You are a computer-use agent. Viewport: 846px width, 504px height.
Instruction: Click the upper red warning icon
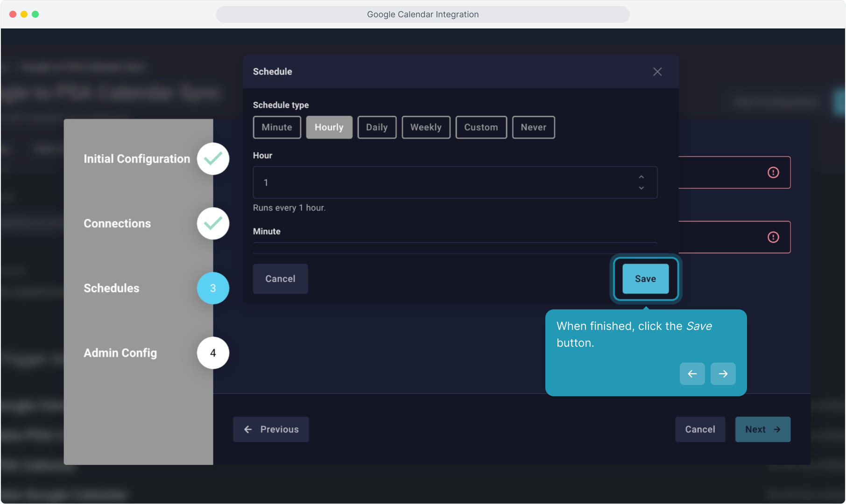[x=773, y=173]
